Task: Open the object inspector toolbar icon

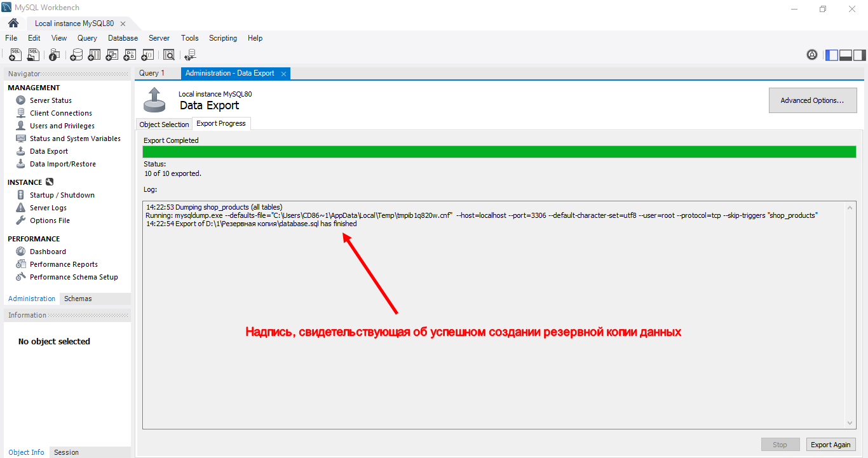Action: coord(55,55)
